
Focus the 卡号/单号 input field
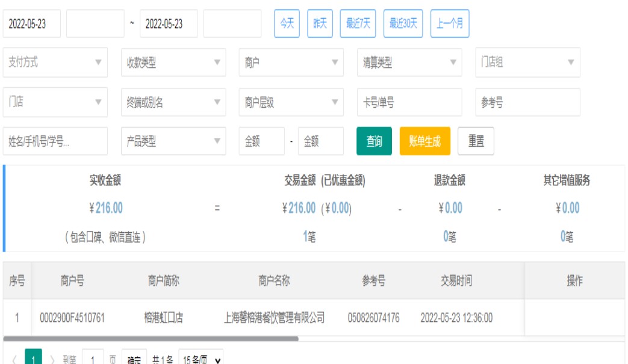point(409,103)
